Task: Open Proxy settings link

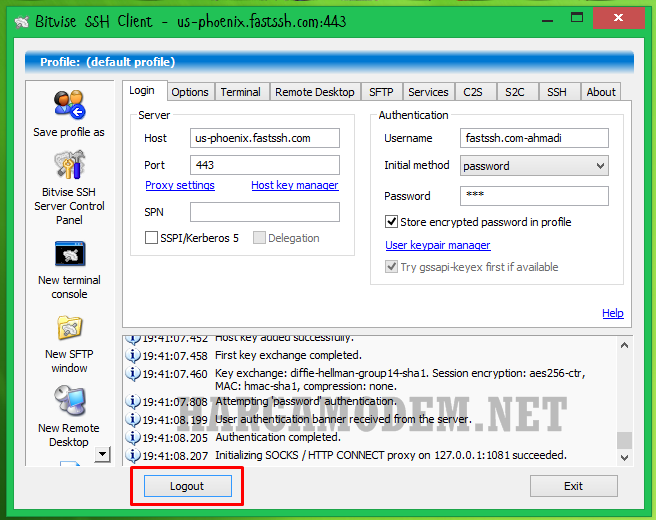Action: (x=180, y=185)
